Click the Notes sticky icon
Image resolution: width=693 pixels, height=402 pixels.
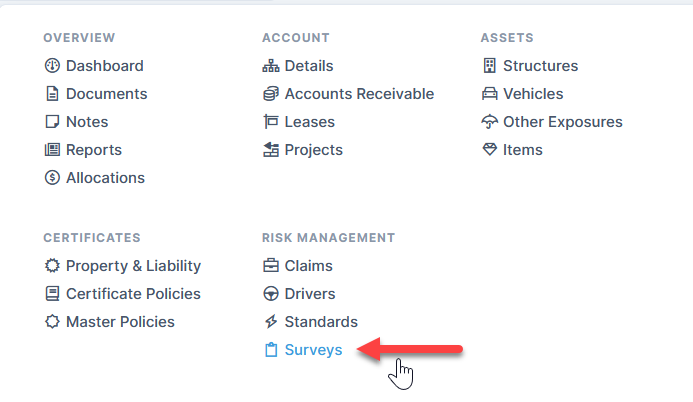[x=53, y=122]
